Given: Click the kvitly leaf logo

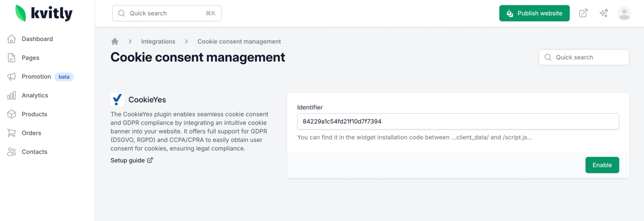Looking at the screenshot, I should pyautogui.click(x=21, y=13).
